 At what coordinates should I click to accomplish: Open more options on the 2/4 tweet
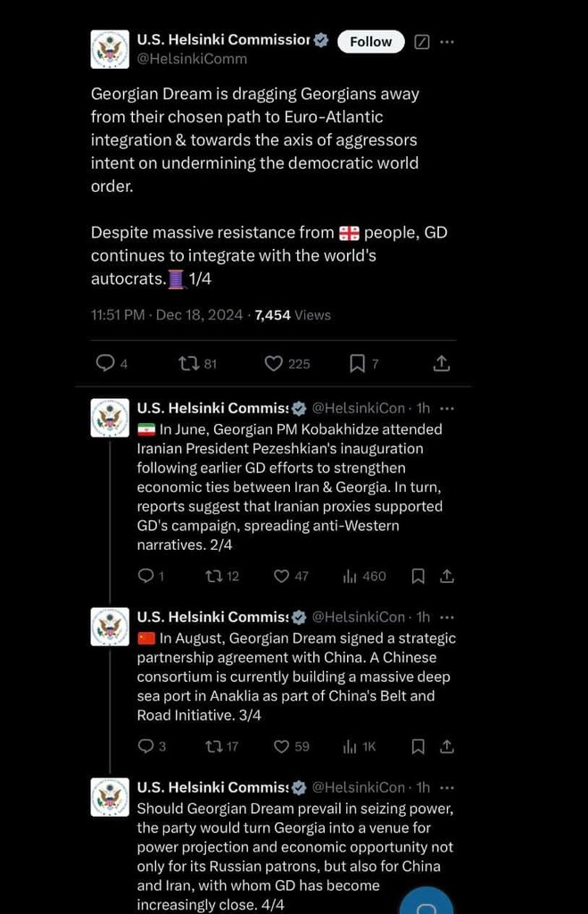[x=447, y=409]
